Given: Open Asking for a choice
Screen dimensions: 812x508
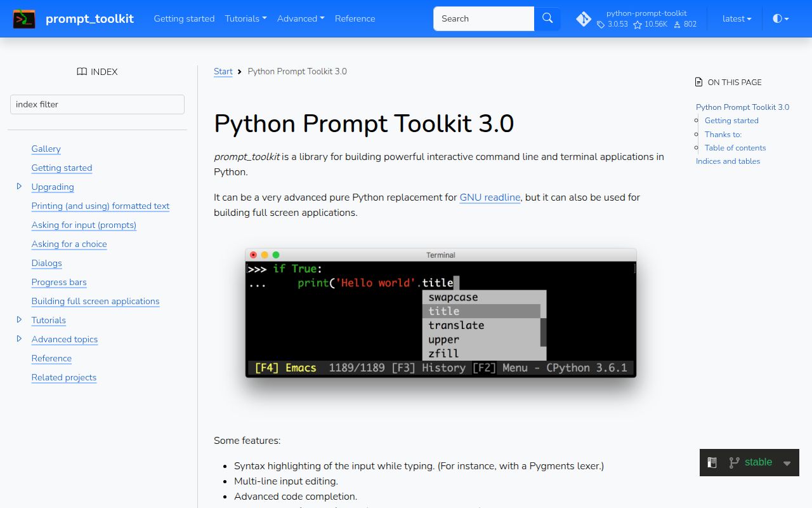Looking at the screenshot, I should point(69,244).
